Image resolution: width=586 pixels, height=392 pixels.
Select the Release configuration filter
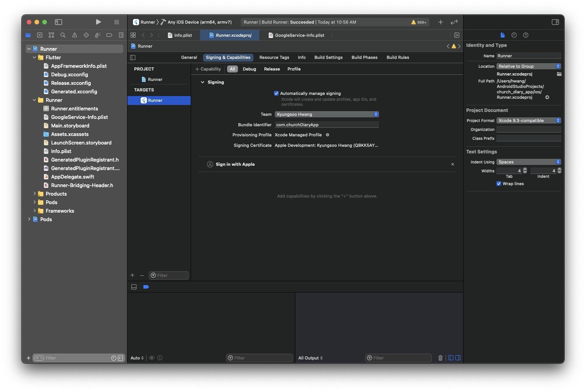(x=272, y=69)
